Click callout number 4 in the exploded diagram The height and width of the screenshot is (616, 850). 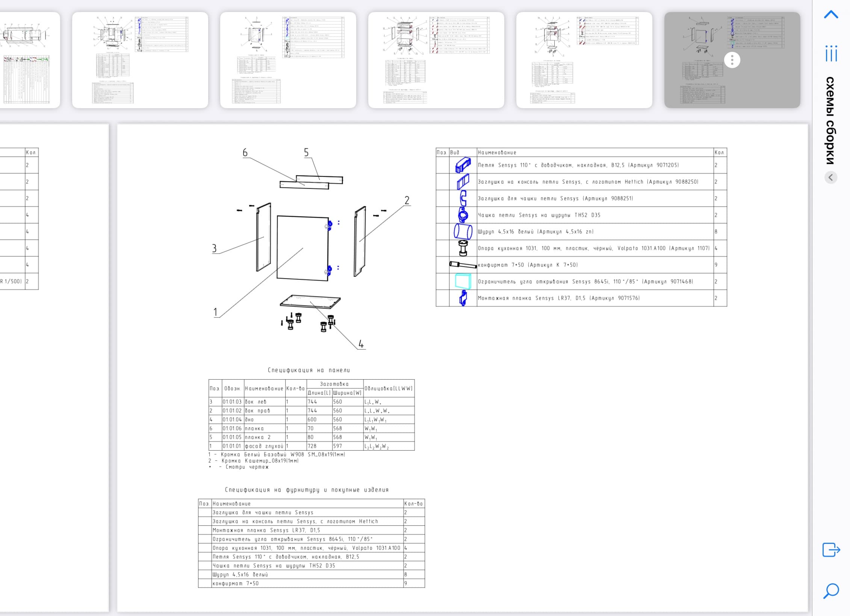(x=361, y=344)
